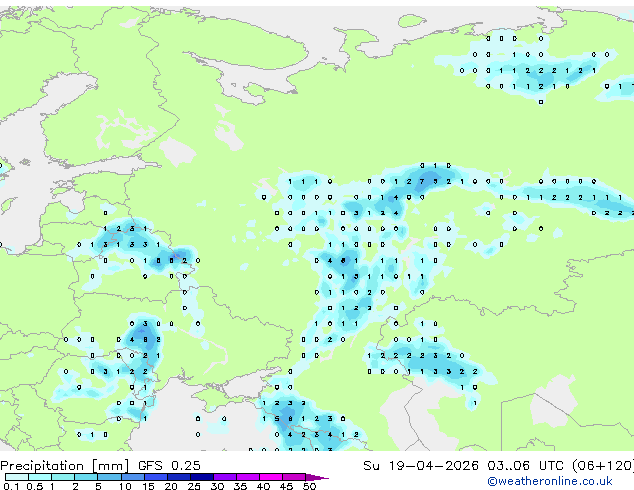Viewport: 634px width, 490px height.
Task: Pick the 15–20 mm legend color swatch
Action: (155, 477)
